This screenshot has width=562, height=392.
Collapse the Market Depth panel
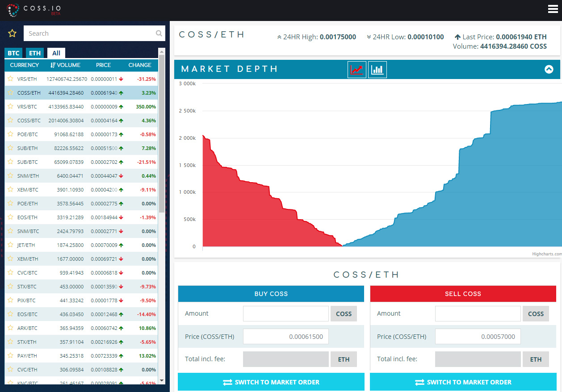tap(549, 69)
